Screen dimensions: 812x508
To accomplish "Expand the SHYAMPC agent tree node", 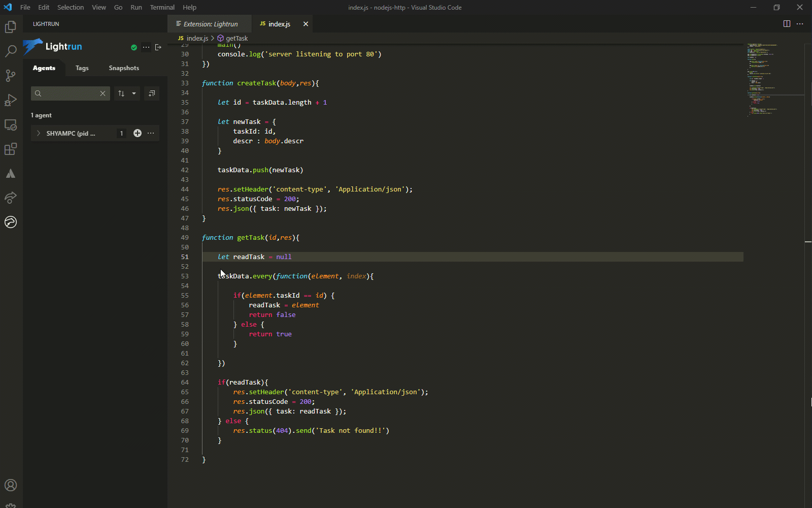I will 39,133.
